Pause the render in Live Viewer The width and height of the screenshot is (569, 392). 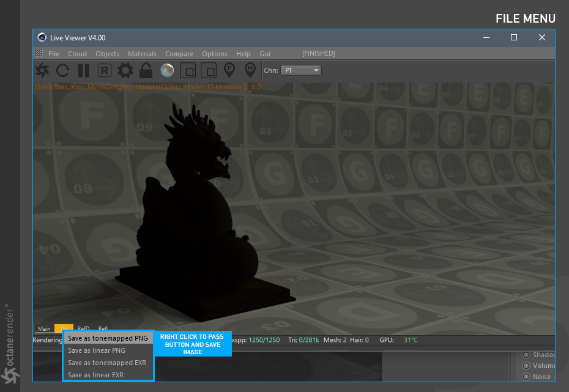coord(83,70)
